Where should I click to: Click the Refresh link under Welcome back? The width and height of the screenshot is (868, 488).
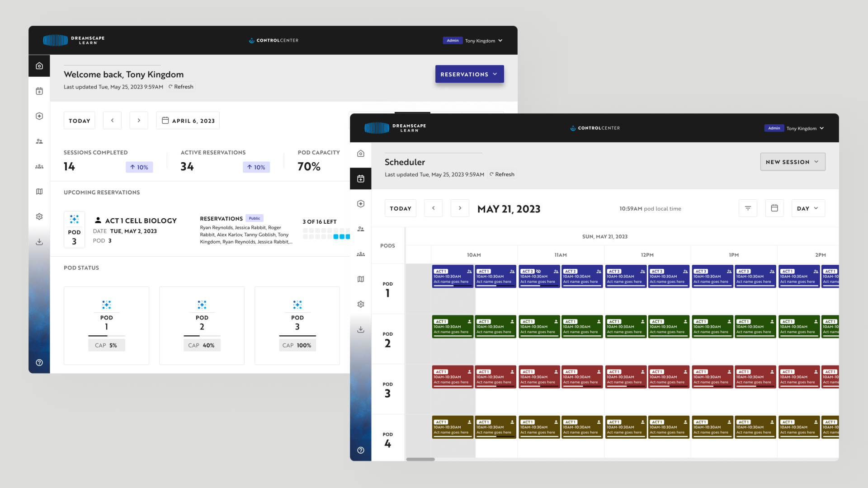(181, 87)
